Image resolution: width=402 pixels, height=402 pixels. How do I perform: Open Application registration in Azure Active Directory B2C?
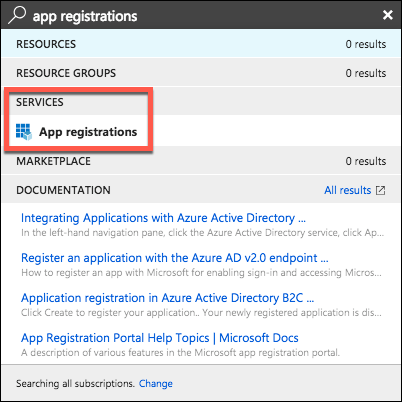[x=167, y=298]
